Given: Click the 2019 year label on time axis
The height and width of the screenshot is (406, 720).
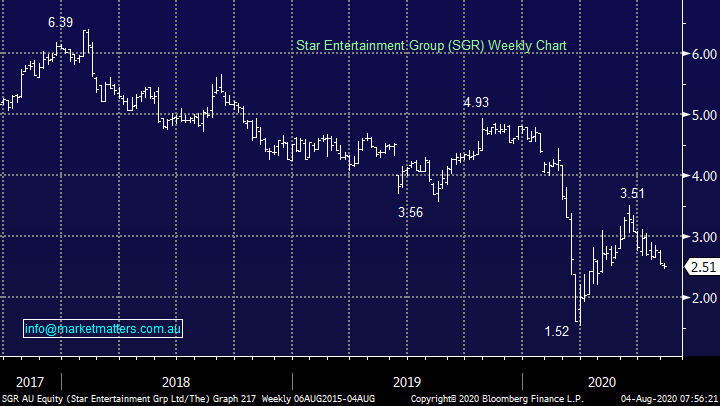Looking at the screenshot, I should (407, 382).
